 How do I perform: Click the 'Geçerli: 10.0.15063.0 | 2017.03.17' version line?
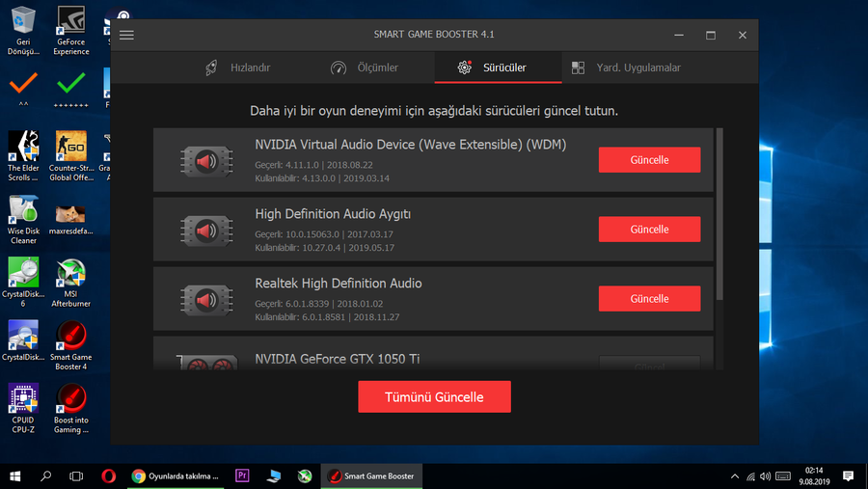tap(324, 234)
